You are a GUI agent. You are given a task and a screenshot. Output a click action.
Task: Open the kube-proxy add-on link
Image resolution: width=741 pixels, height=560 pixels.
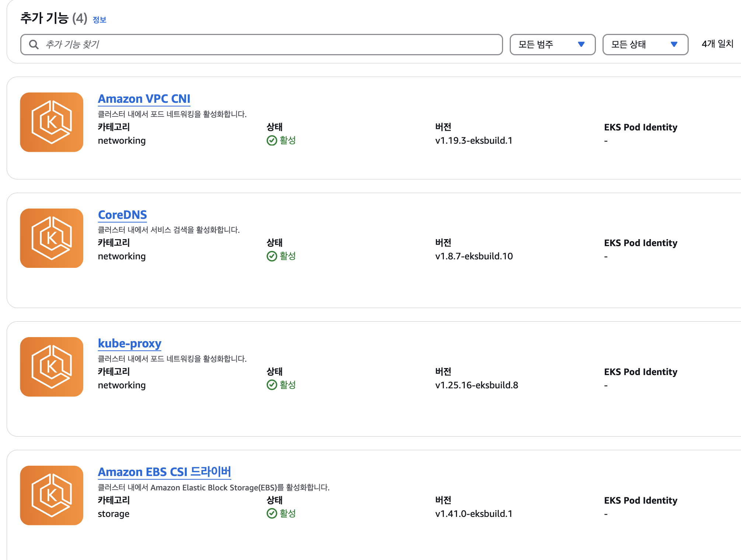(130, 343)
